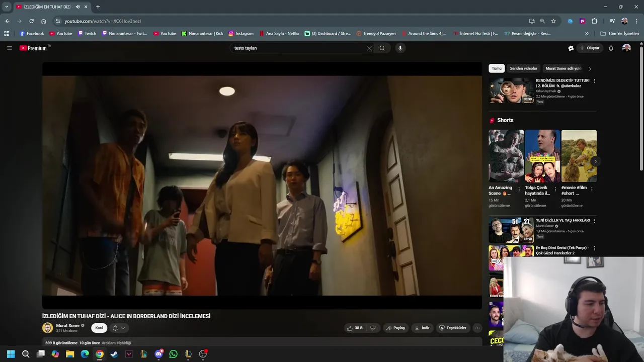Like the video (38 B)
644x362 pixels.
point(355,328)
